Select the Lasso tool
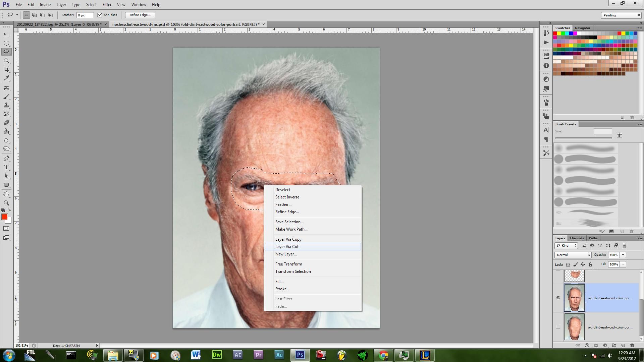Screen dimensions: 644x362 [x=6, y=52]
